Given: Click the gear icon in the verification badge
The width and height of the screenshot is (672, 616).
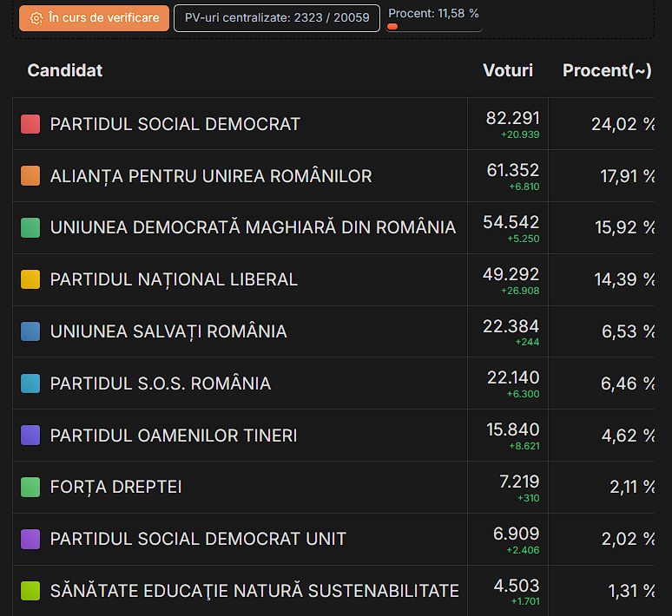Looking at the screenshot, I should tap(36, 18).
